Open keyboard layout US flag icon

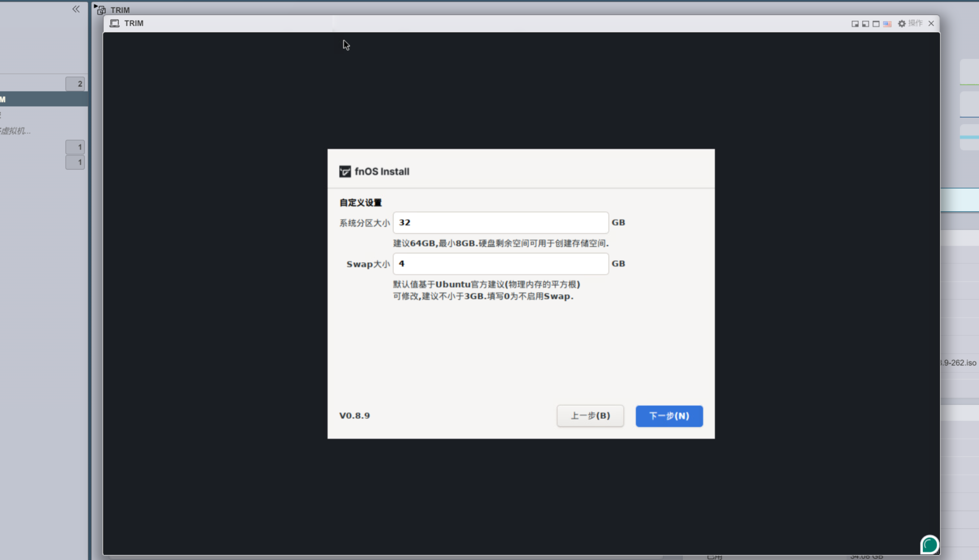click(x=887, y=24)
